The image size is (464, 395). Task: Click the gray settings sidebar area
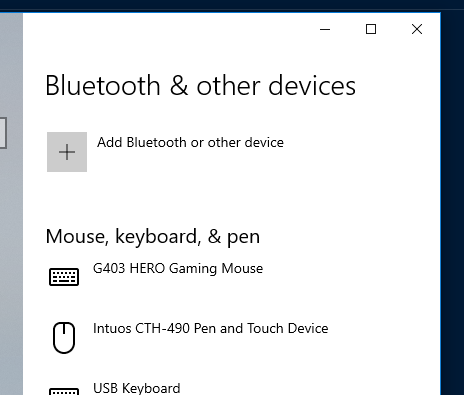pos(11,233)
